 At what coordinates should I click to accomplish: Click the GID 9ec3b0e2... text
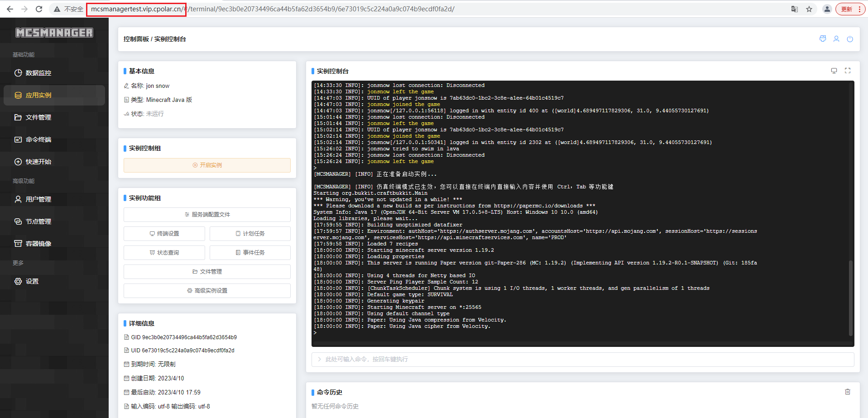click(184, 337)
